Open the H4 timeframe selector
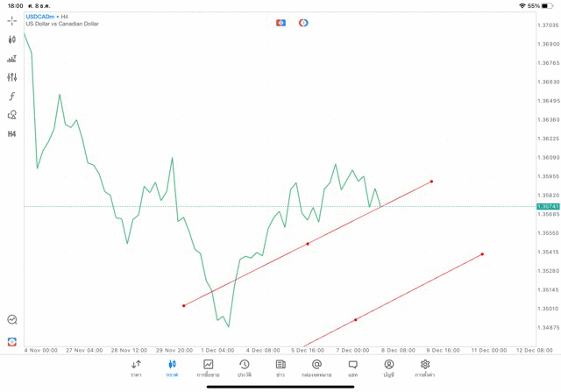The width and height of the screenshot is (561, 392). pos(12,134)
